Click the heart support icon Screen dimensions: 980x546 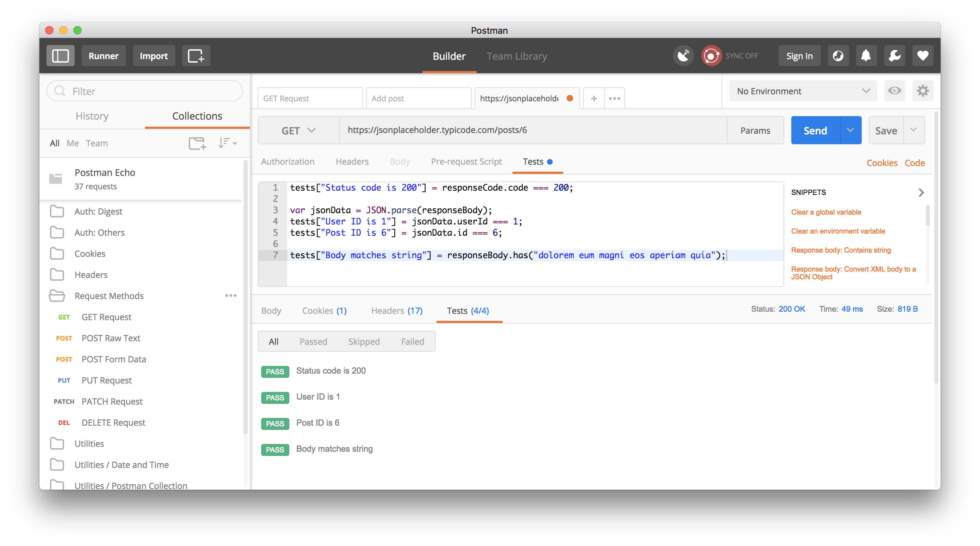pos(923,56)
